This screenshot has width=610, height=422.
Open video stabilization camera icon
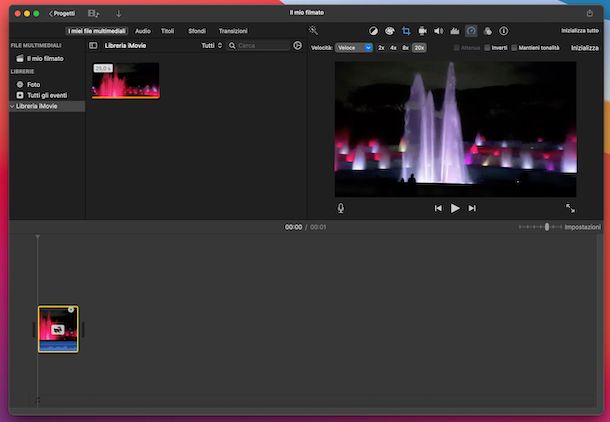pyautogui.click(x=422, y=31)
